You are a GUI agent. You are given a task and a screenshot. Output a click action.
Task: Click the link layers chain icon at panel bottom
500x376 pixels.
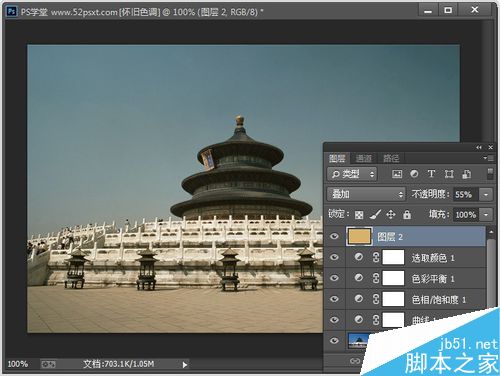coord(355,361)
